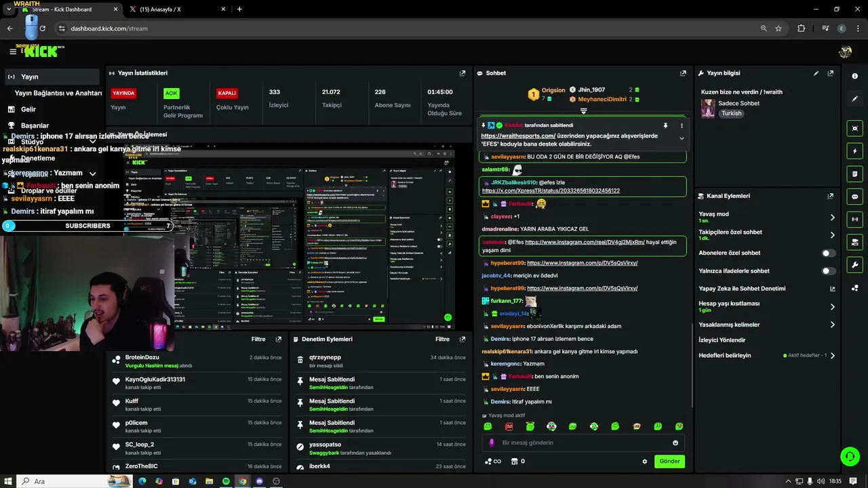Expand Yavaş mod settings
This screenshot has height=488, width=868.
pyautogui.click(x=833, y=218)
